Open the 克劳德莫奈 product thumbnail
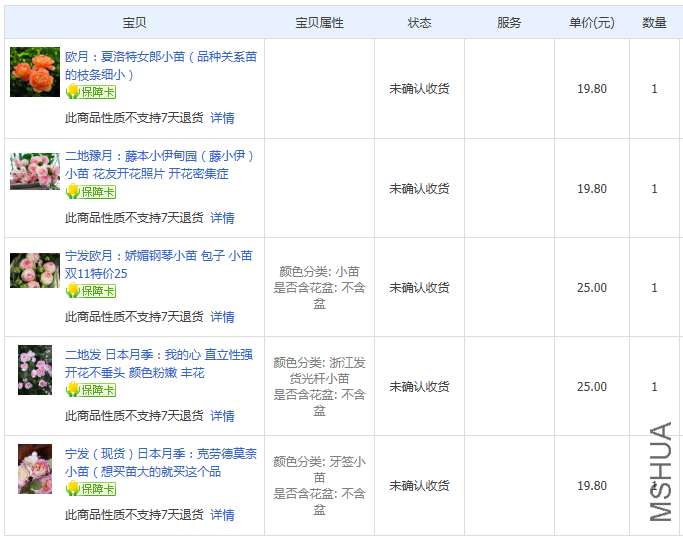The width and height of the screenshot is (683, 537). tap(35, 469)
